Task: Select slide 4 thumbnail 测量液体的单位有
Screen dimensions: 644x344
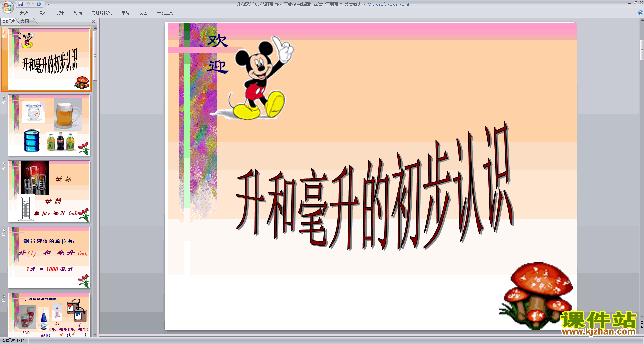Action: (49, 257)
